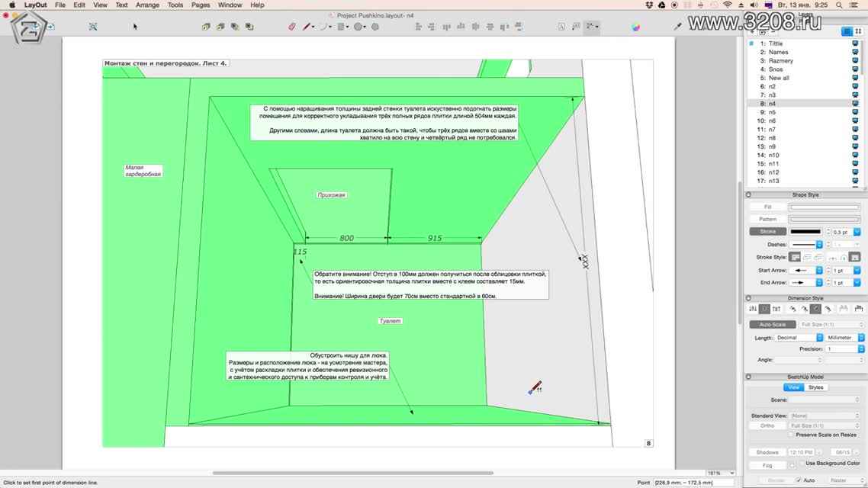Click the Eraser tool in toolbar
868x488 pixels.
click(291, 27)
